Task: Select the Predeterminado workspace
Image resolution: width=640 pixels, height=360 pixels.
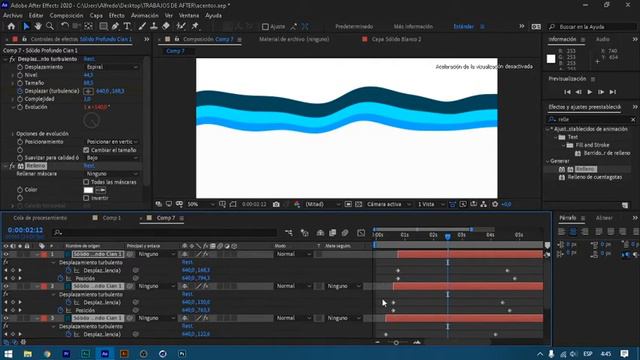Action: (354, 27)
